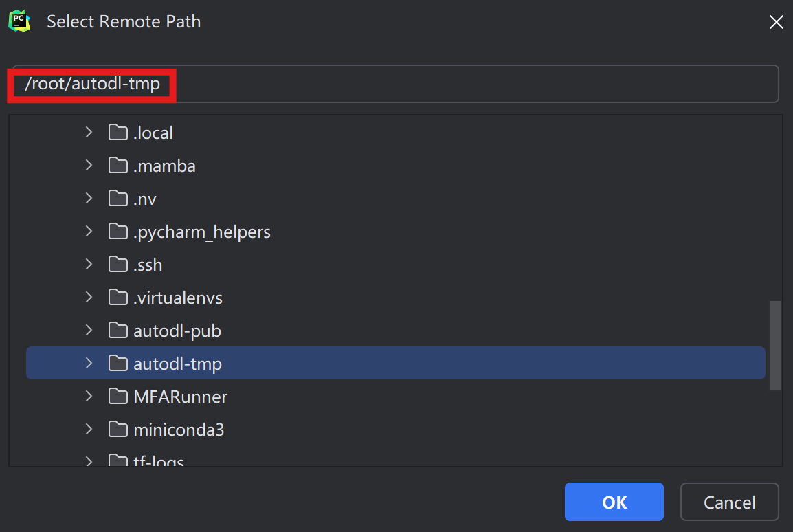Expand the miniconda3 folder chevron
The width and height of the screenshot is (793, 532).
89,430
